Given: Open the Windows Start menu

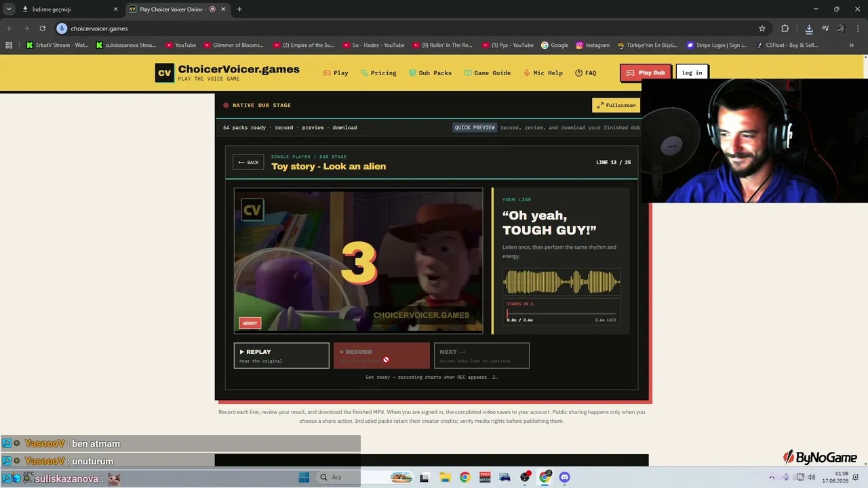Looking at the screenshot, I should [304, 477].
